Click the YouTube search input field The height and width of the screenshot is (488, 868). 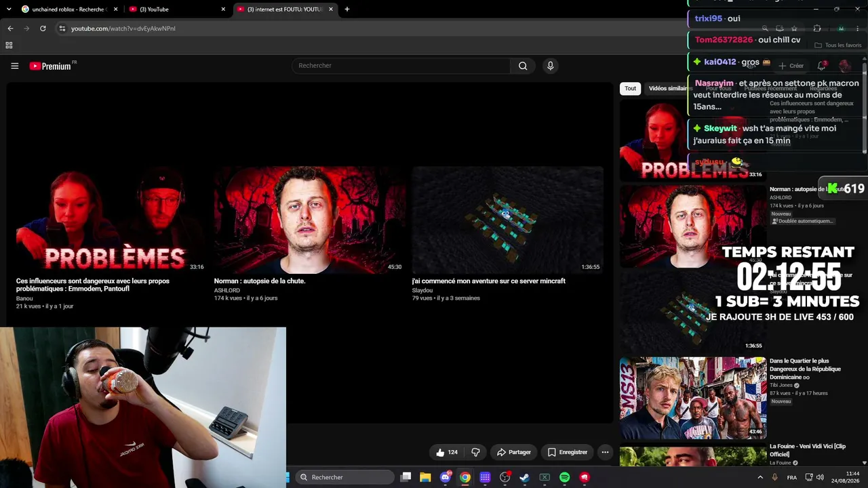tap(401, 66)
